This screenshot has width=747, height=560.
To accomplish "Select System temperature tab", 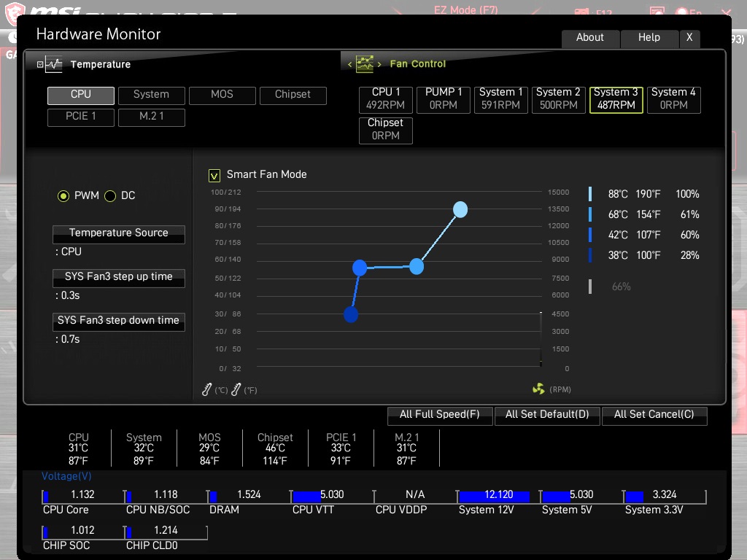I will pos(152,96).
